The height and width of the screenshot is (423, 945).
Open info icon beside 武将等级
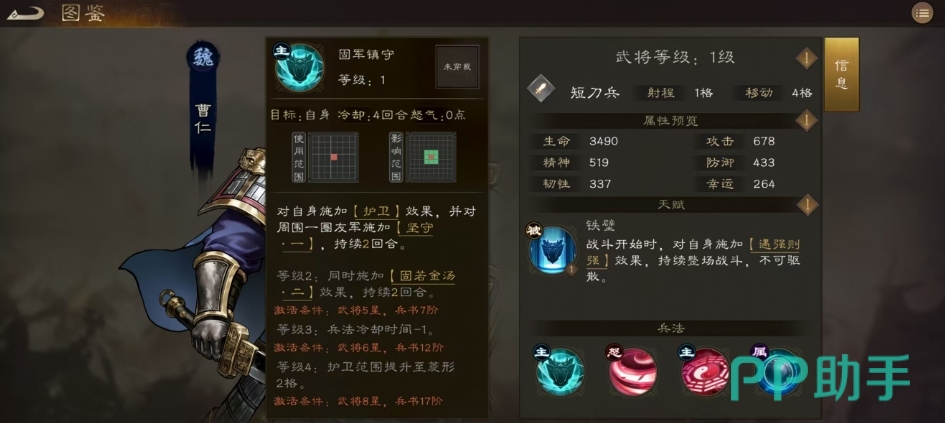coord(807,58)
